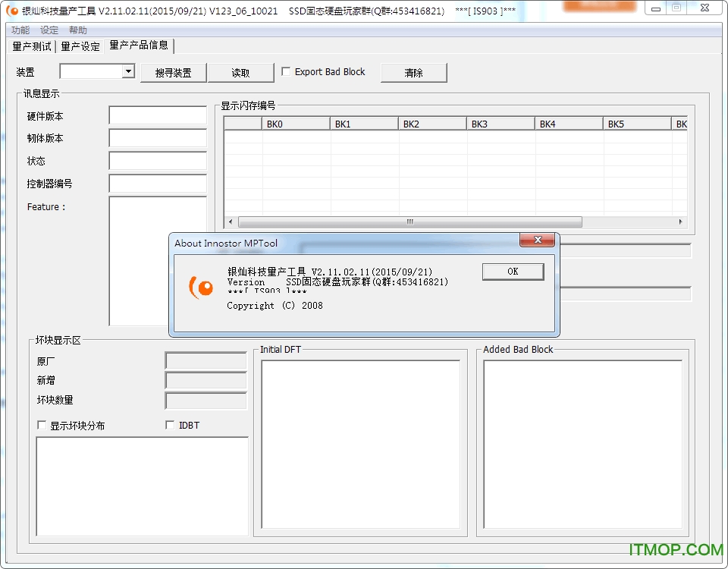Click the orange Innostor logo in About dialog
This screenshot has width=728, height=569.
click(201, 287)
